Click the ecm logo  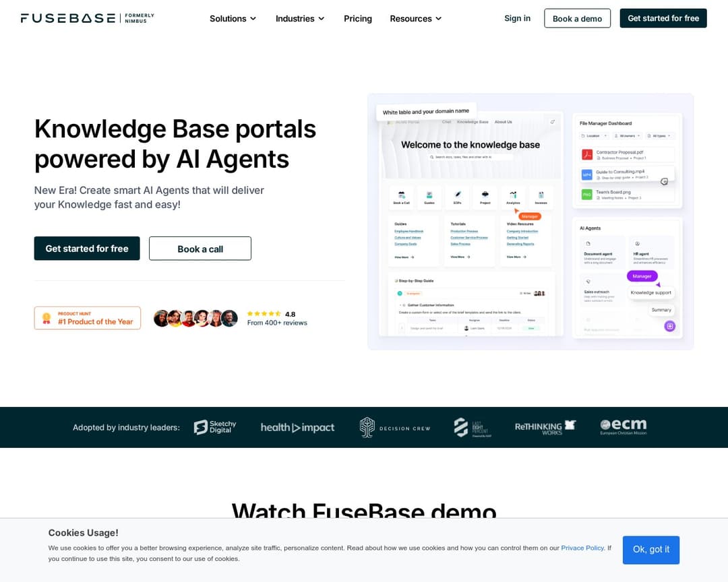(623, 427)
